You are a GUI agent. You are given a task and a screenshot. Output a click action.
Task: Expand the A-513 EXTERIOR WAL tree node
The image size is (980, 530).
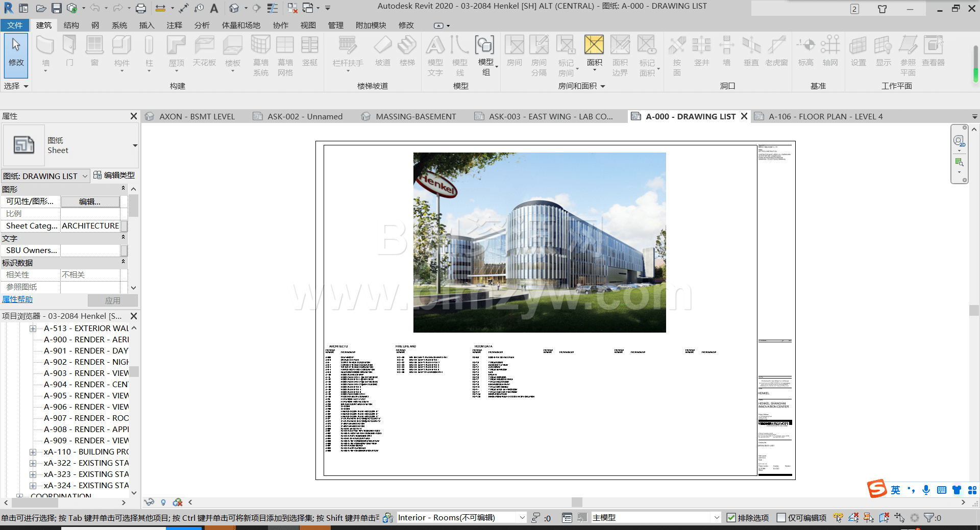33,329
